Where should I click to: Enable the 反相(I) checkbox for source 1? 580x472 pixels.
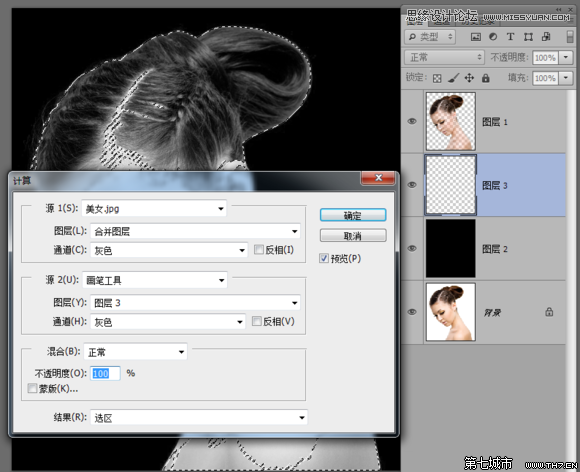point(259,250)
